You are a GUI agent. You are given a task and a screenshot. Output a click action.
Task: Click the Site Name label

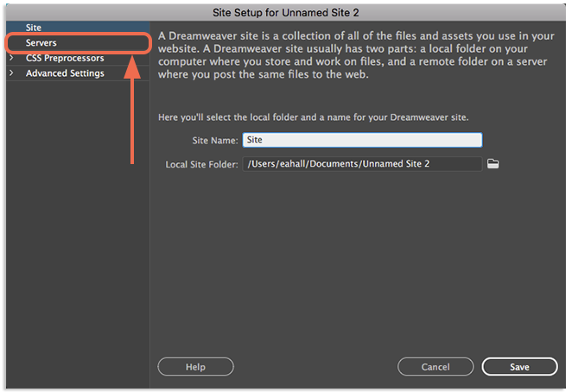tap(215, 141)
